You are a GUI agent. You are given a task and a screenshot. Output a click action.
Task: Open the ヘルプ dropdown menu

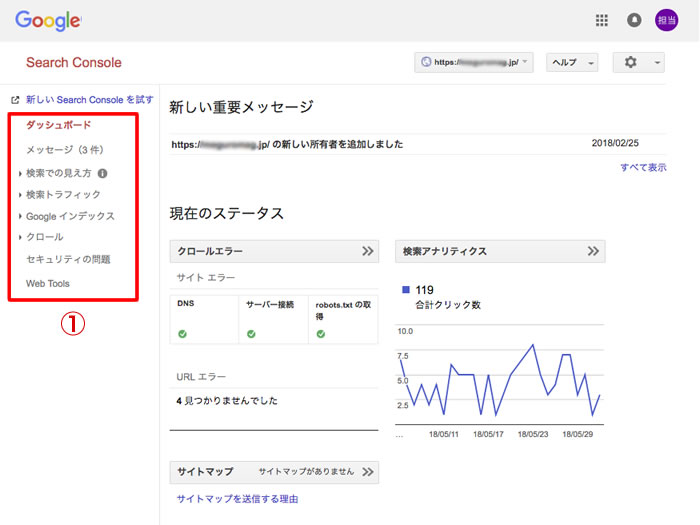tap(571, 62)
